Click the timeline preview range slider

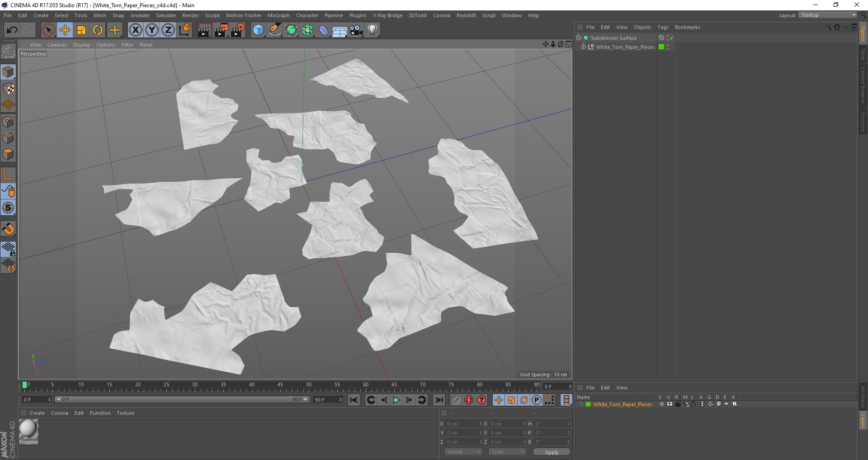click(182, 400)
